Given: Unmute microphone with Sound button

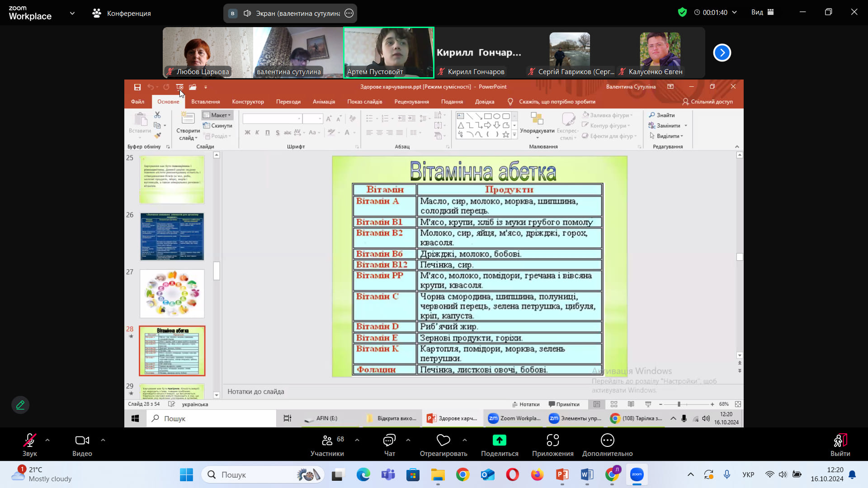Looking at the screenshot, I should point(30,441).
